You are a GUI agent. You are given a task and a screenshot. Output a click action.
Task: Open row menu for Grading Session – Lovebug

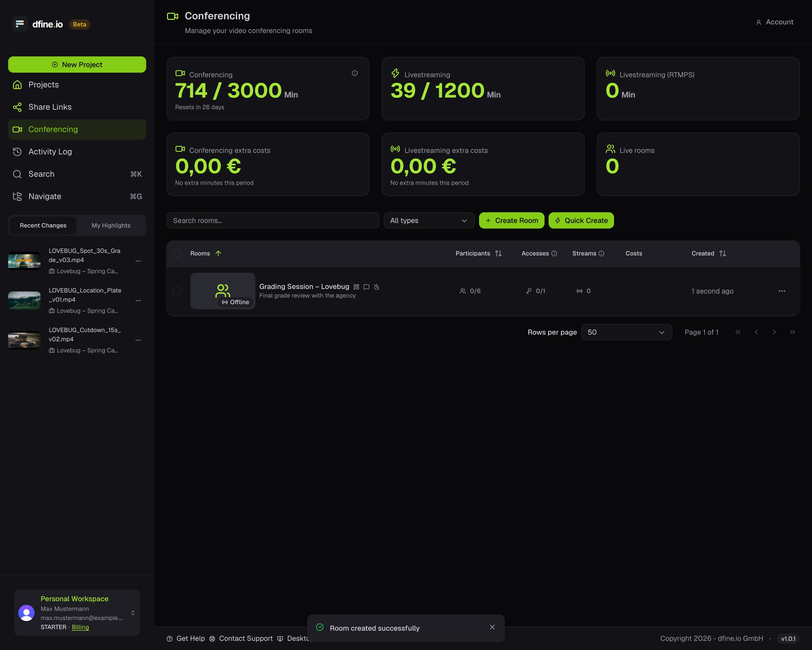(782, 291)
